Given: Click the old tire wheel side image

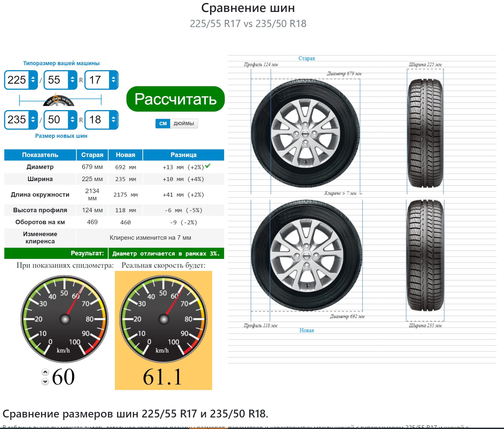Looking at the screenshot, I should tap(305, 133).
